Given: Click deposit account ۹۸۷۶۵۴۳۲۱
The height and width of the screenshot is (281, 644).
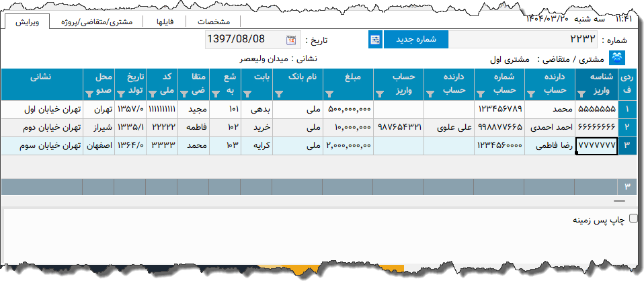Looking at the screenshot, I should 399,127.
